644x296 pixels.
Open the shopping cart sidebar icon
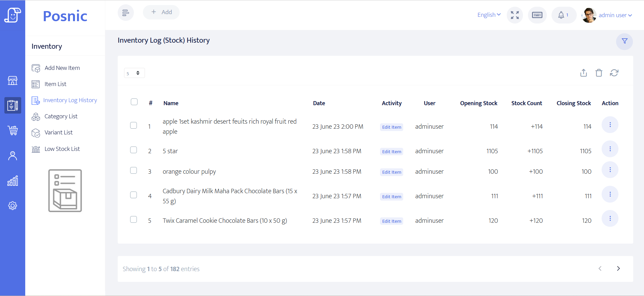[13, 130]
